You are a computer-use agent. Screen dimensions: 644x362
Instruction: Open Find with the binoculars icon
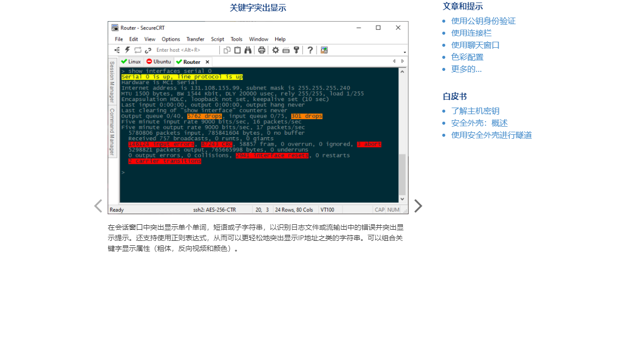pos(247,50)
